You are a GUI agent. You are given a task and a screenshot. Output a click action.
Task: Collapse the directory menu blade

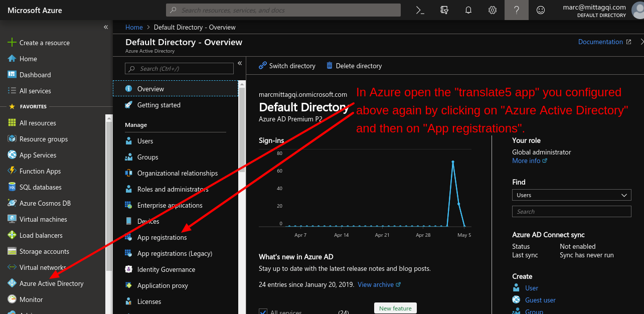240,63
